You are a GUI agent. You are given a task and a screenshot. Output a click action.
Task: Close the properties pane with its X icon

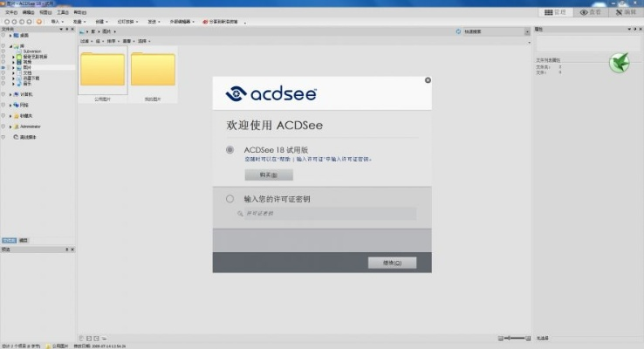click(641, 29)
